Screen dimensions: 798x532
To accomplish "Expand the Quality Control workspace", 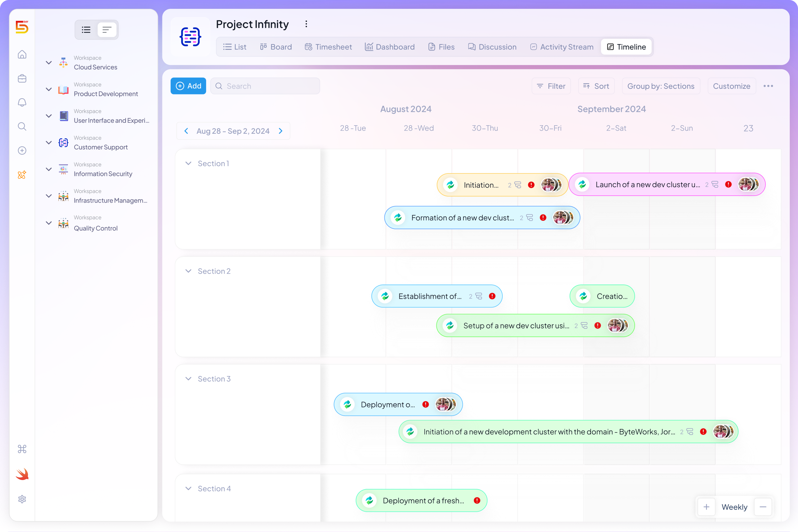I will click(49, 223).
